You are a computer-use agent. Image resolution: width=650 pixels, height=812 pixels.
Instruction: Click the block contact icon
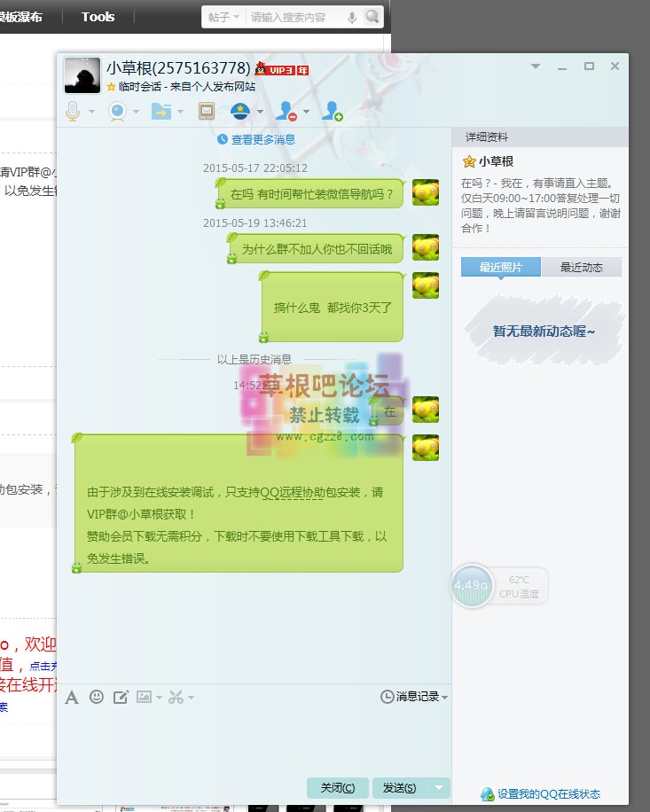[286, 111]
